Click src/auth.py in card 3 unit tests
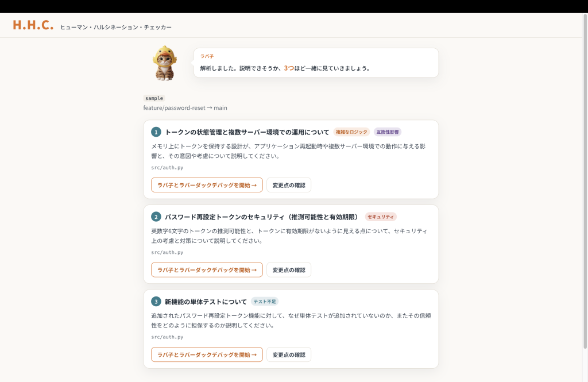Viewport: 588px width, 382px height. (x=167, y=337)
